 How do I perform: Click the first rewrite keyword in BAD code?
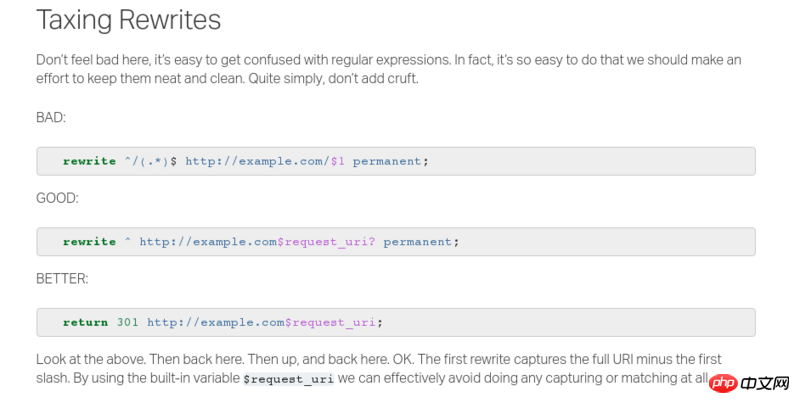click(x=90, y=161)
